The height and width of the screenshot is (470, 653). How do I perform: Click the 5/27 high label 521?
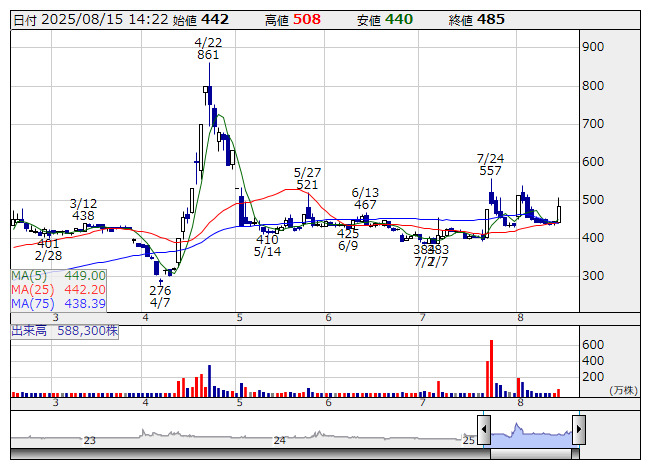tap(307, 185)
